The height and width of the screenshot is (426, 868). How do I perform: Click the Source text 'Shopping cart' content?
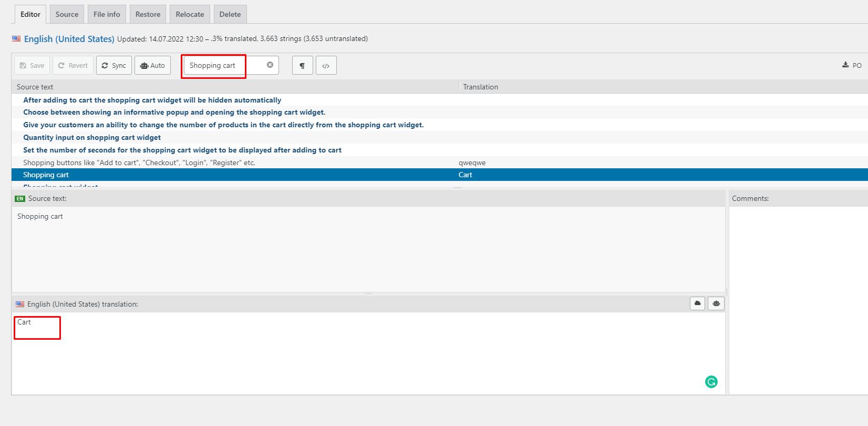pyautogui.click(x=40, y=216)
